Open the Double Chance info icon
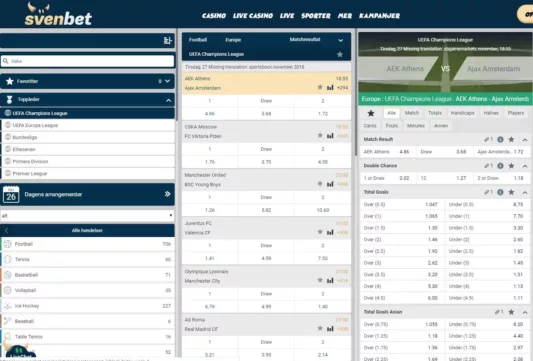533x361 pixels. pos(500,166)
